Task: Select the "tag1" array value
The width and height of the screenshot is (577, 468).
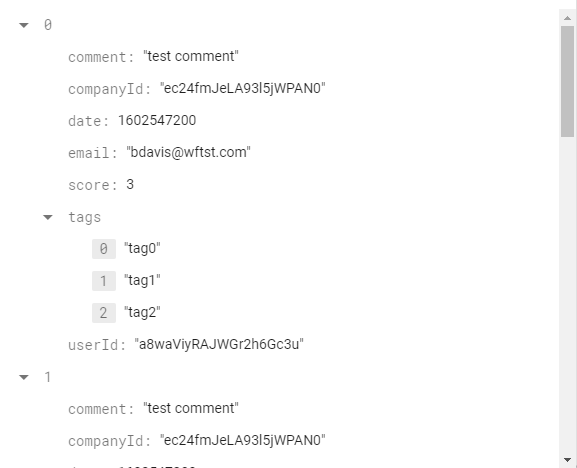Action: coord(142,280)
